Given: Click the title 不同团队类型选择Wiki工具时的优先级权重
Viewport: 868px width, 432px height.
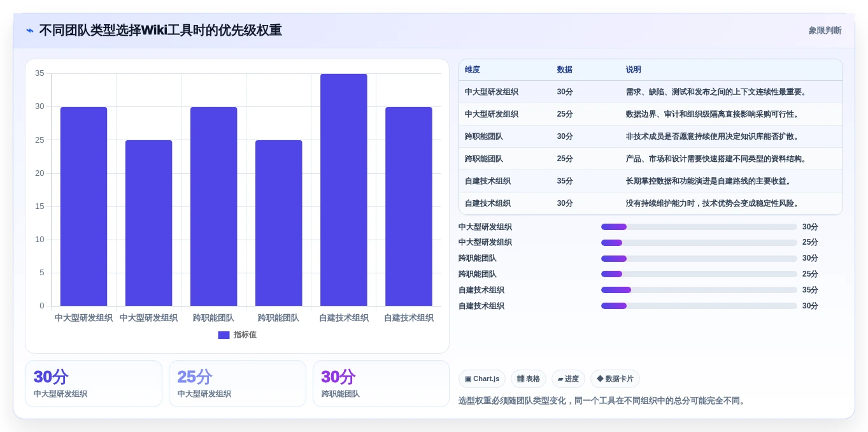Looking at the screenshot, I should coord(160,31).
